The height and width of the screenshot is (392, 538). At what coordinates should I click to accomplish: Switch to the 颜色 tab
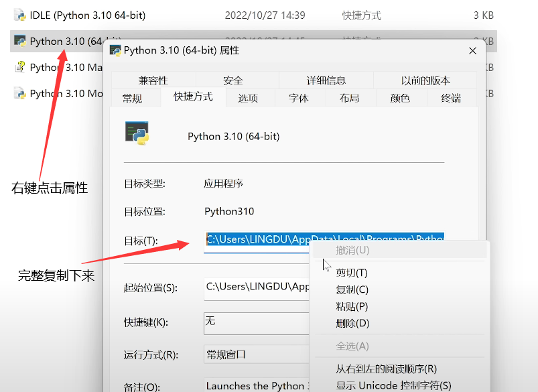[401, 97]
